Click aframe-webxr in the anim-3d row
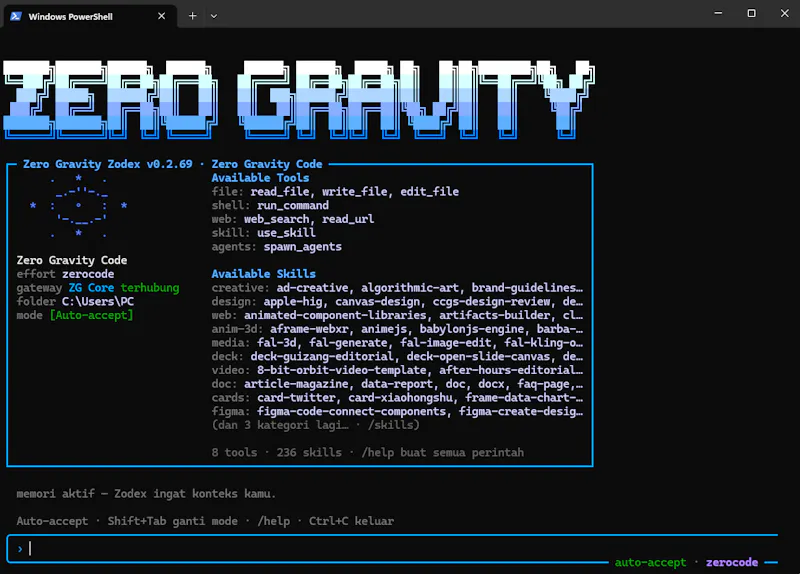 (309, 329)
